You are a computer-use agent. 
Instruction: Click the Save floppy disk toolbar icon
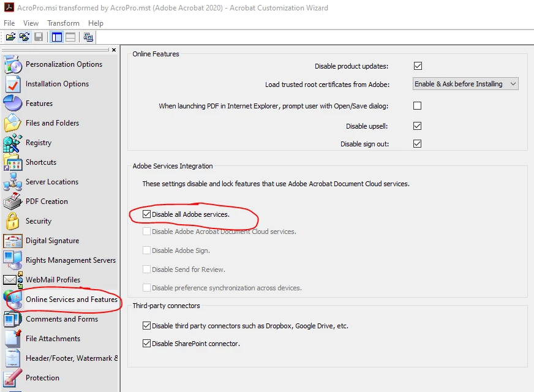click(x=39, y=37)
